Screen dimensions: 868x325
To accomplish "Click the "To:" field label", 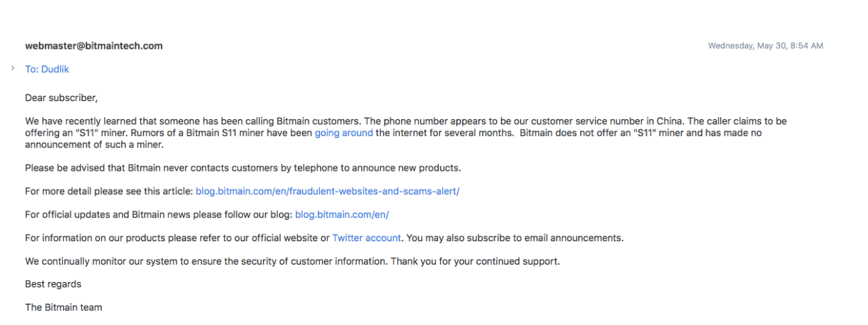I will [32, 69].
